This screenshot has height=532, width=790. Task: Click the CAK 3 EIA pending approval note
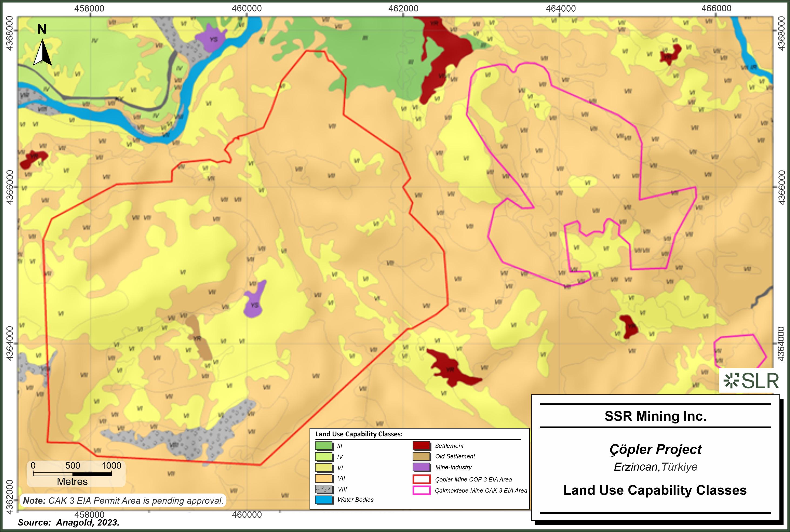(123, 500)
